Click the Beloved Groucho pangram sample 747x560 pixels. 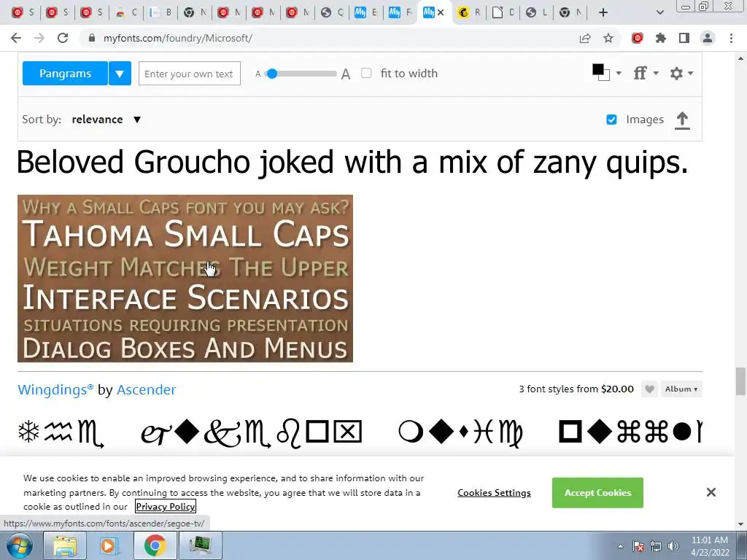tap(352, 162)
